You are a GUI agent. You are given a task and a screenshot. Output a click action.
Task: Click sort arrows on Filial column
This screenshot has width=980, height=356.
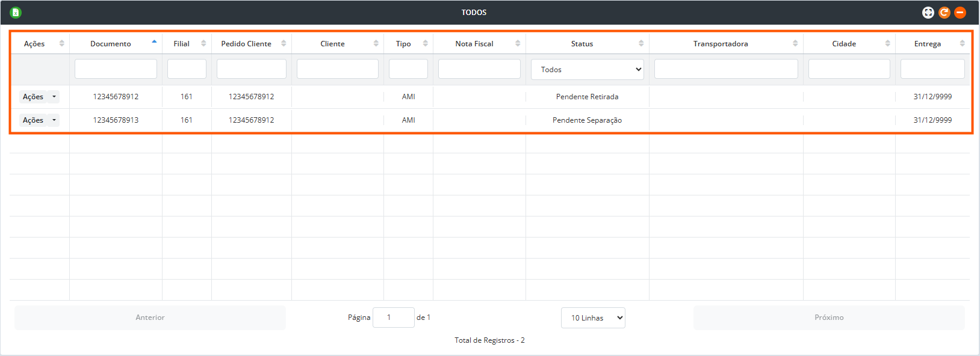(x=203, y=43)
